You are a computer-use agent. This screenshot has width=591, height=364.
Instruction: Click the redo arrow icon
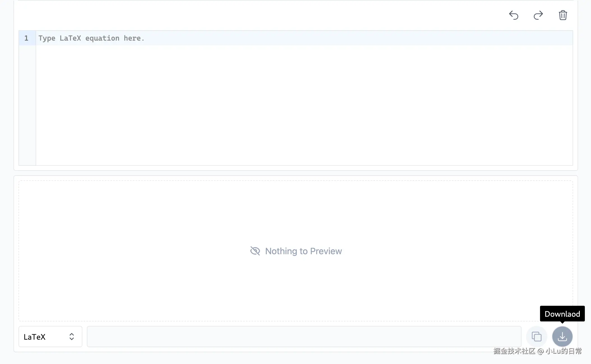click(538, 15)
